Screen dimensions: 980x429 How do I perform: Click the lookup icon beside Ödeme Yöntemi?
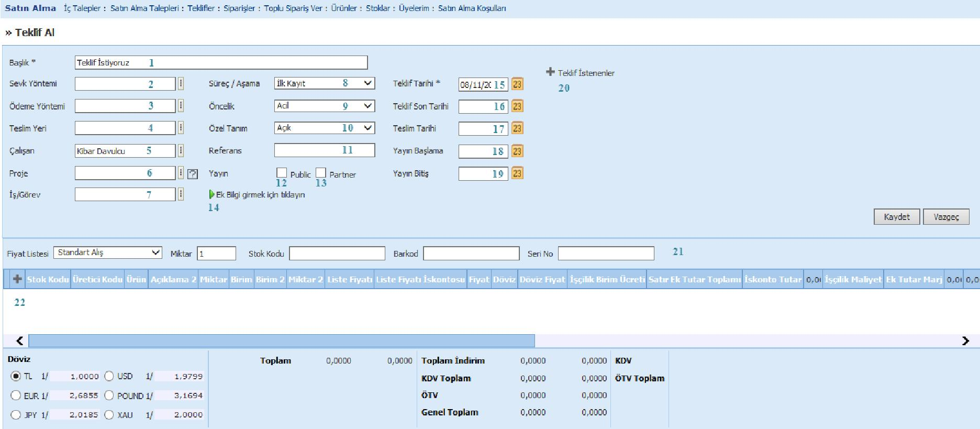click(181, 106)
